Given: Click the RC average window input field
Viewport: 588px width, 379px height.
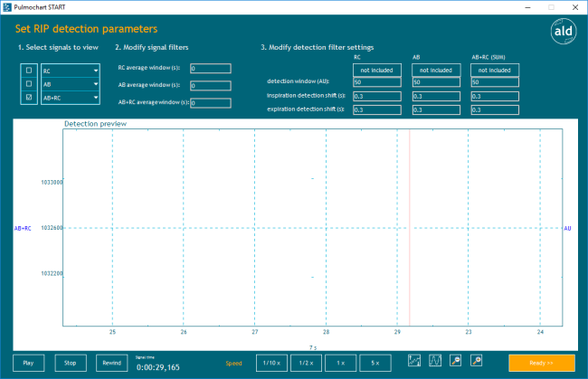Looking at the screenshot, I should (x=210, y=68).
